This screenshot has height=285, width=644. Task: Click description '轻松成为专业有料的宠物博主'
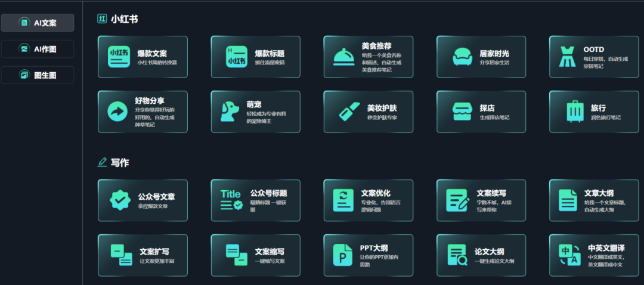(266, 117)
